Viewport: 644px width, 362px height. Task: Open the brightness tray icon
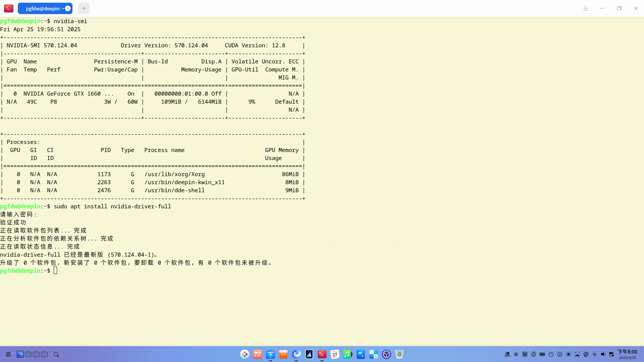point(516,354)
